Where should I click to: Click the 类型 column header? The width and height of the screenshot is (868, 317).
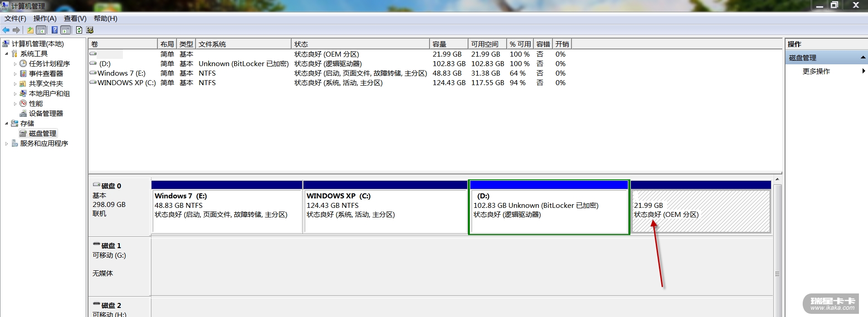pyautogui.click(x=186, y=44)
